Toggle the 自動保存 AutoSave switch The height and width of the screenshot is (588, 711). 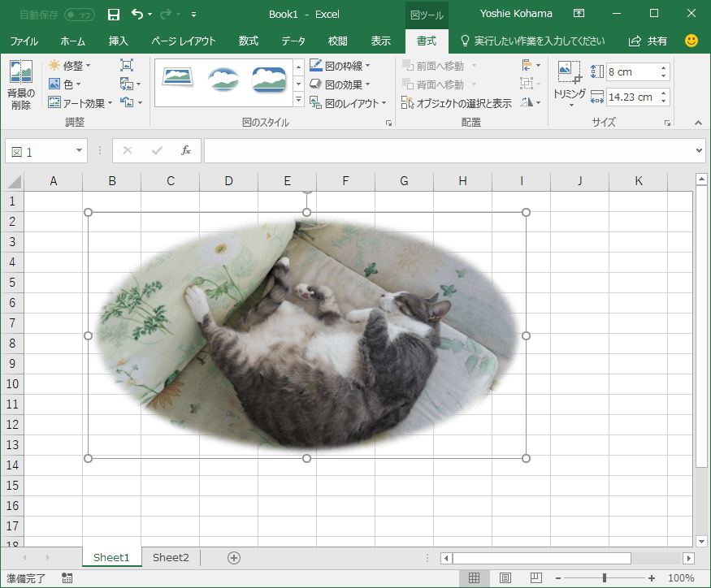point(79,15)
